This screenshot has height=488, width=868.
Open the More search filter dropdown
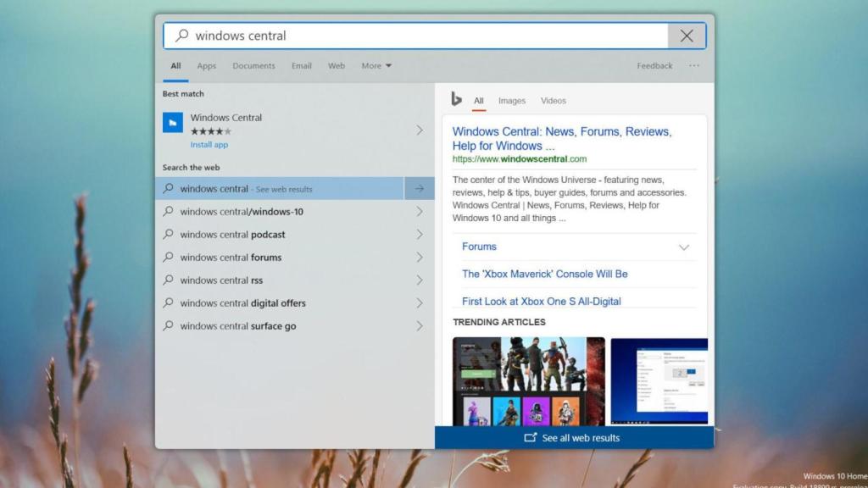376,65
